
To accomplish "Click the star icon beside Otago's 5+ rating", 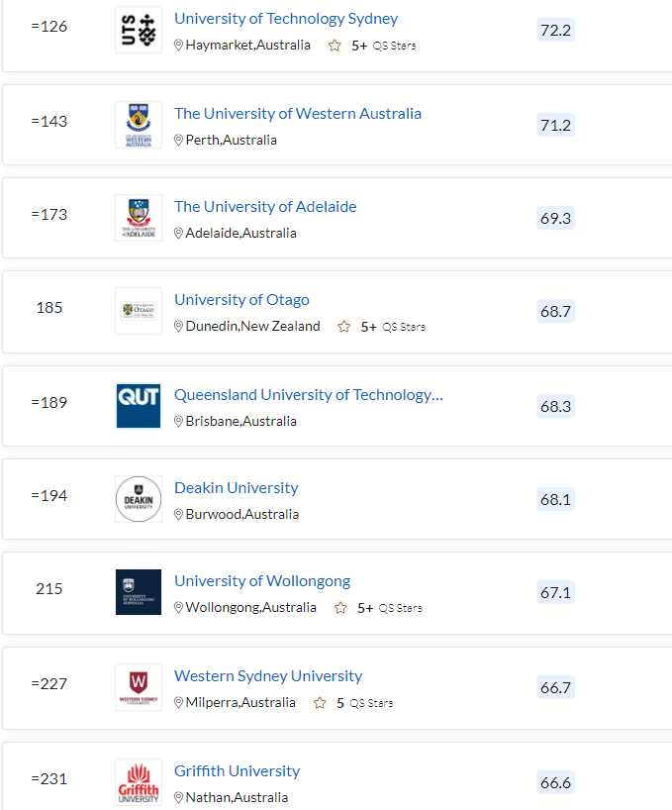I will pyautogui.click(x=343, y=327).
